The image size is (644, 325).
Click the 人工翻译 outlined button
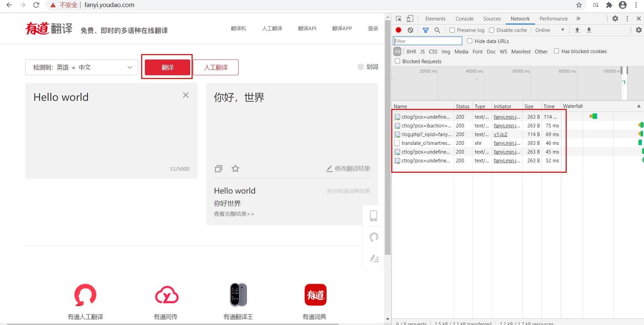[216, 67]
